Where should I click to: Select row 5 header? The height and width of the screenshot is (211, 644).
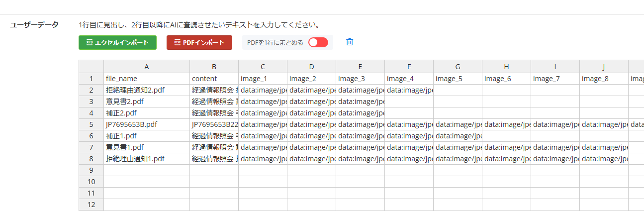click(x=91, y=124)
